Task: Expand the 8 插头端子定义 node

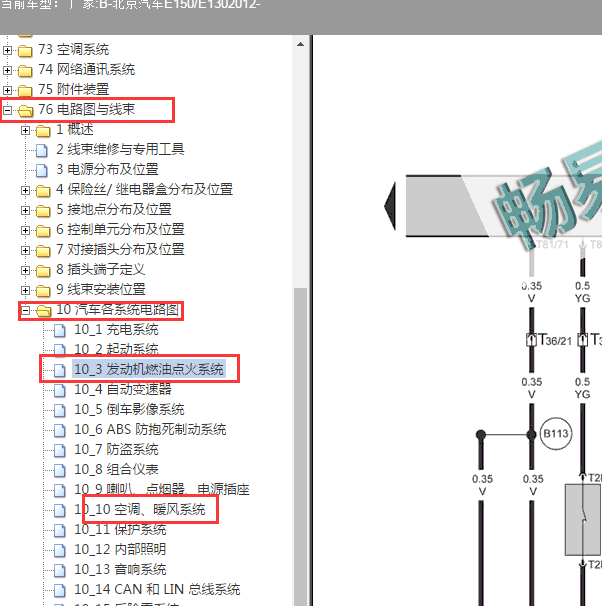Action: pyautogui.click(x=25, y=271)
